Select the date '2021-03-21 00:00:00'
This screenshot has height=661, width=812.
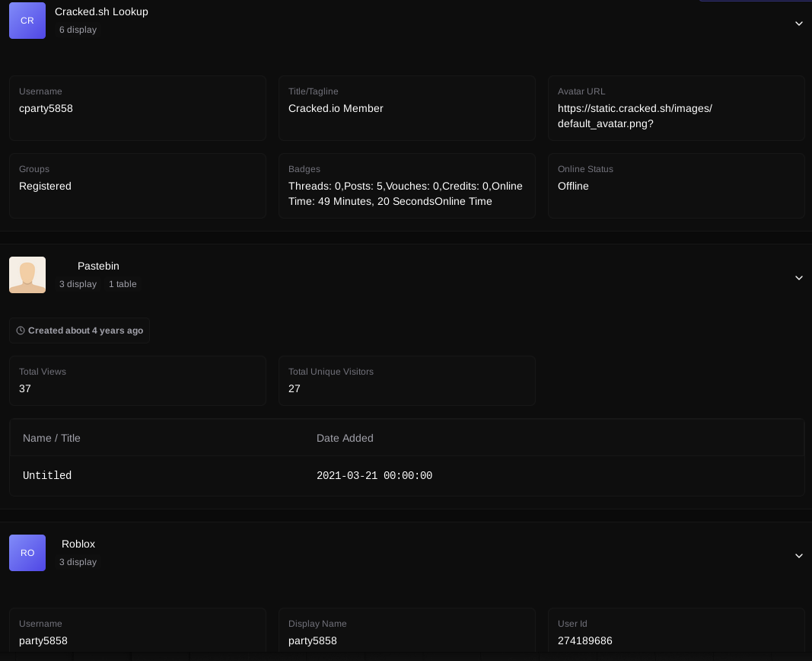click(x=374, y=475)
